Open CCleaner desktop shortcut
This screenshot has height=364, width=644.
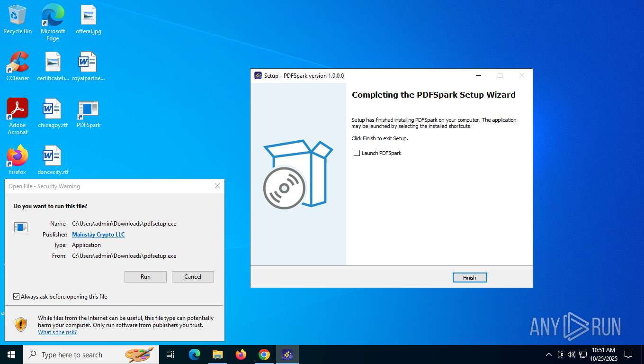tap(18, 66)
